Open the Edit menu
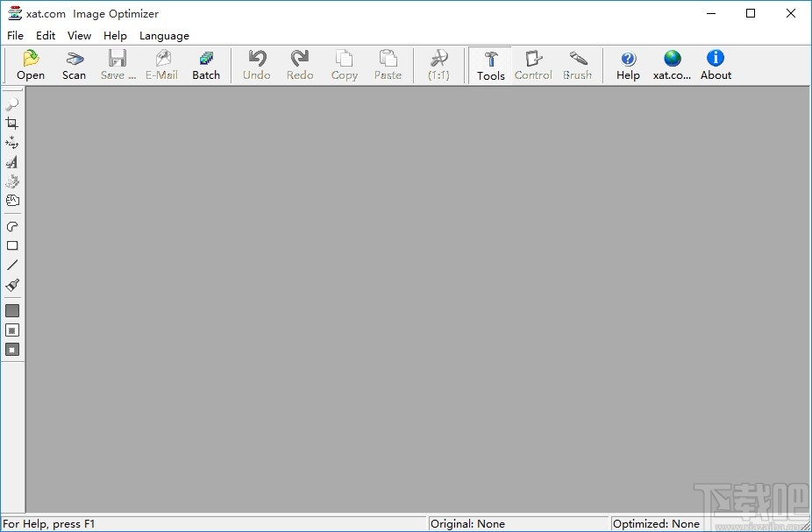This screenshot has height=532, width=812. [46, 36]
